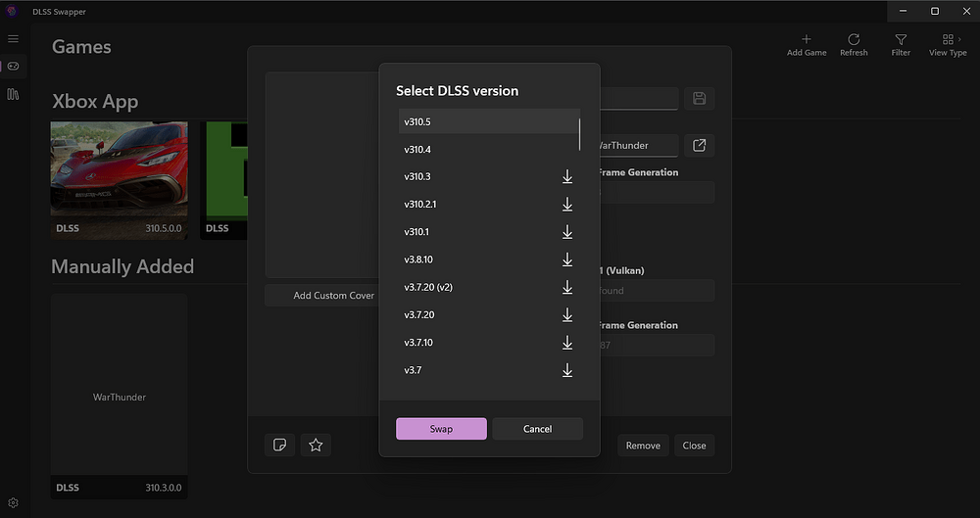Click the version list scrollbar
This screenshot has width=980, height=518.
pos(580,134)
